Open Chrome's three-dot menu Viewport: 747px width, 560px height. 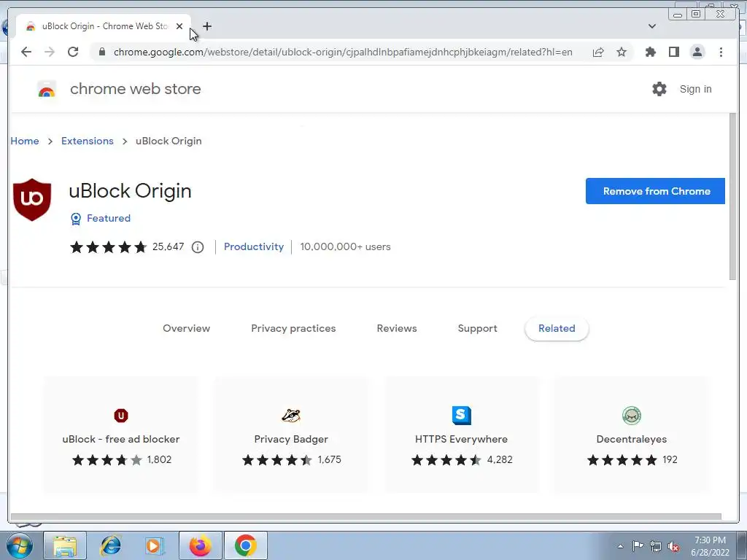pyautogui.click(x=721, y=52)
